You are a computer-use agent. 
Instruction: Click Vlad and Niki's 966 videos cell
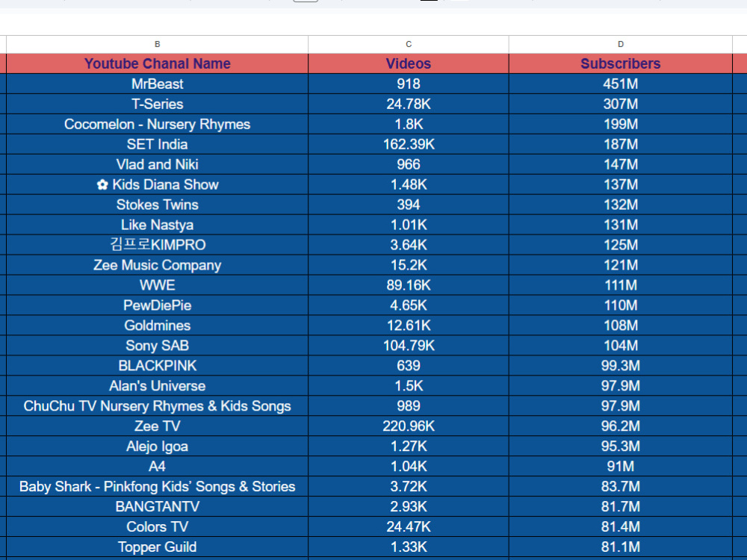pos(409,164)
